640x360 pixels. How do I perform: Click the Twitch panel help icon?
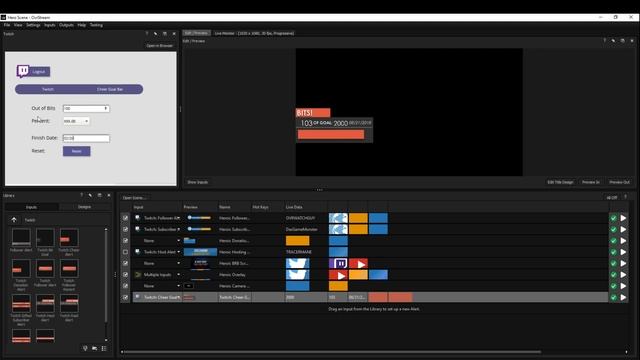(147, 34)
